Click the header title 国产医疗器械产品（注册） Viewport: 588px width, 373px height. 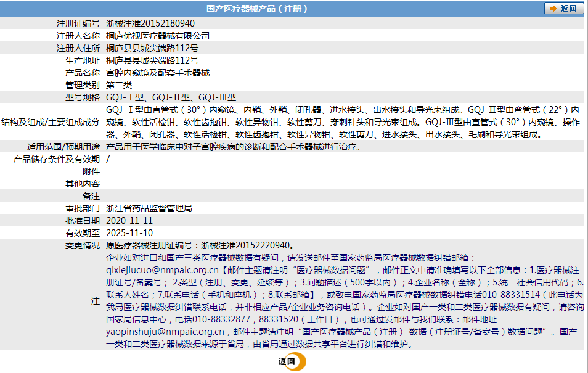pyautogui.click(x=257, y=9)
